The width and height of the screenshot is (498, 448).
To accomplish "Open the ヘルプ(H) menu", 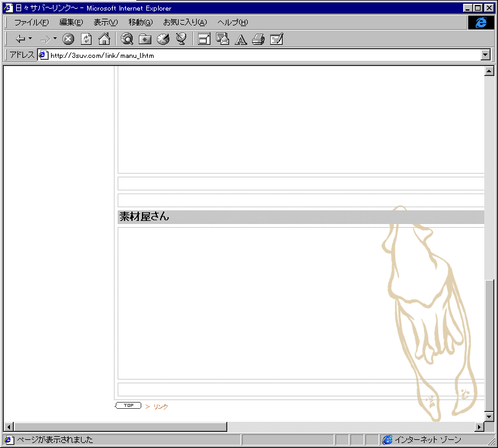I will pos(232,22).
